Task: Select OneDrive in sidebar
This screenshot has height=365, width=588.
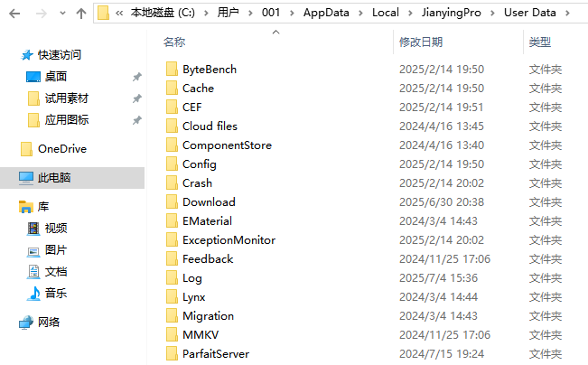Action: (62, 149)
